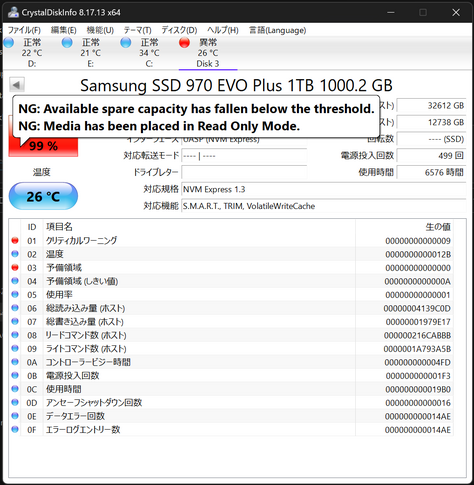
Task: Open the ファイル(F) menu
Action: click(x=24, y=30)
